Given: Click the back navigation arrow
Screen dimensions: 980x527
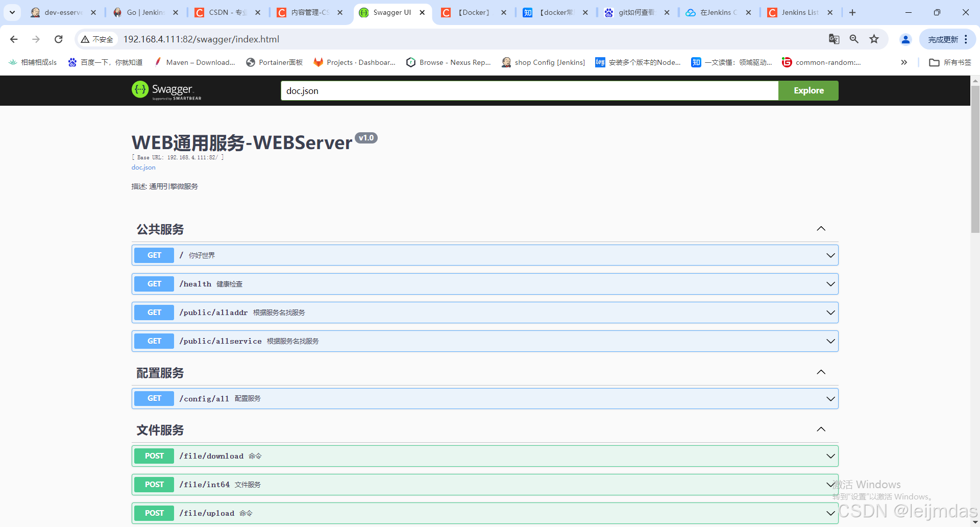Looking at the screenshot, I should coord(13,39).
